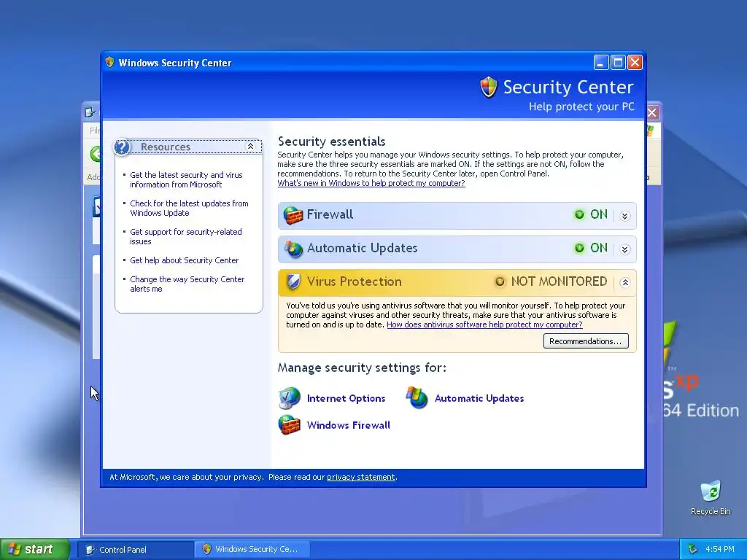Open Check for latest updates from Windows Update
This screenshot has width=747, height=560.
189,208
